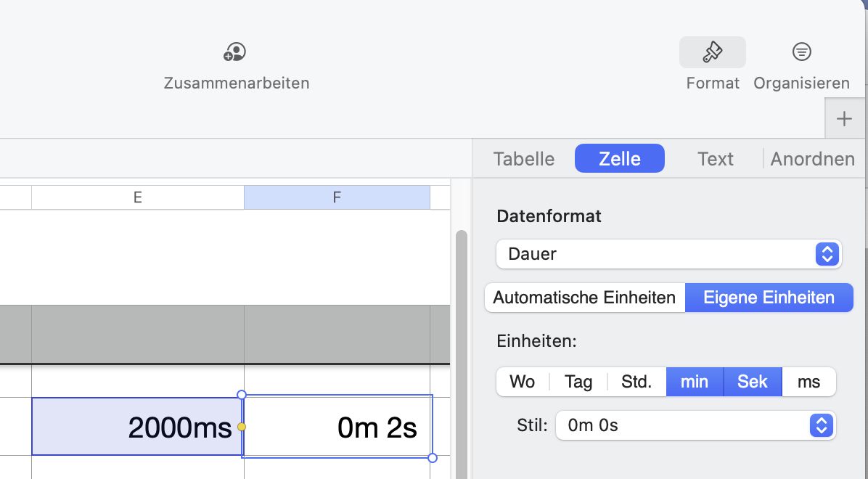This screenshot has width=868, height=479.
Task: Select the Zelle tab
Action: click(619, 159)
